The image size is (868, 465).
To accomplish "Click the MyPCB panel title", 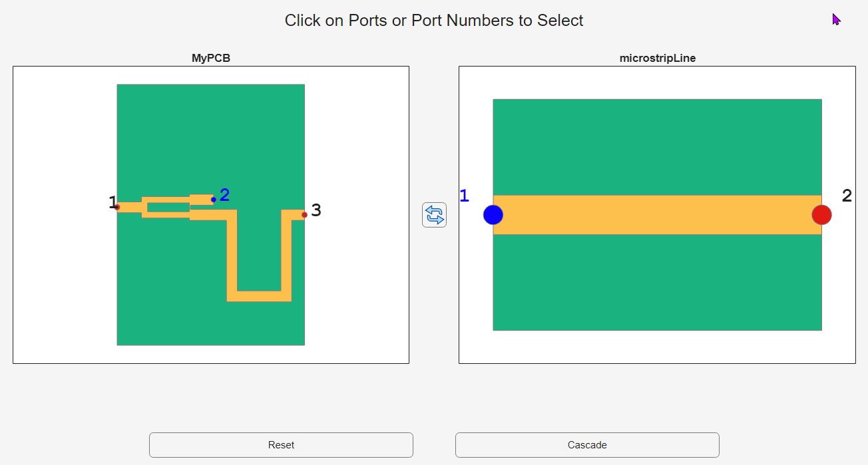I will pyautogui.click(x=211, y=58).
